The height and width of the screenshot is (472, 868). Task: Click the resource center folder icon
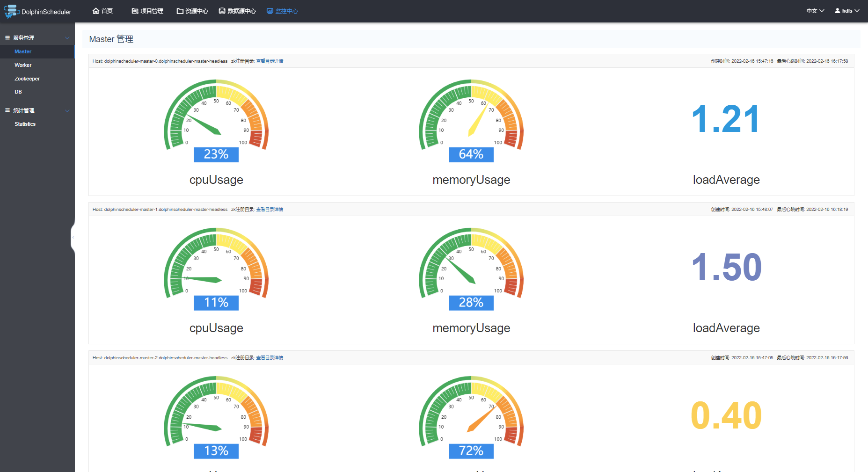point(180,11)
